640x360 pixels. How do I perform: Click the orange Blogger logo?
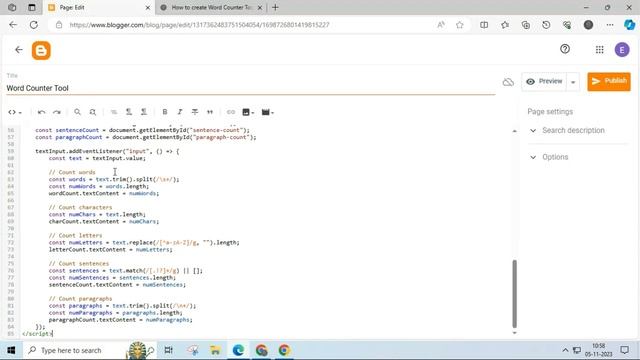tap(41, 50)
